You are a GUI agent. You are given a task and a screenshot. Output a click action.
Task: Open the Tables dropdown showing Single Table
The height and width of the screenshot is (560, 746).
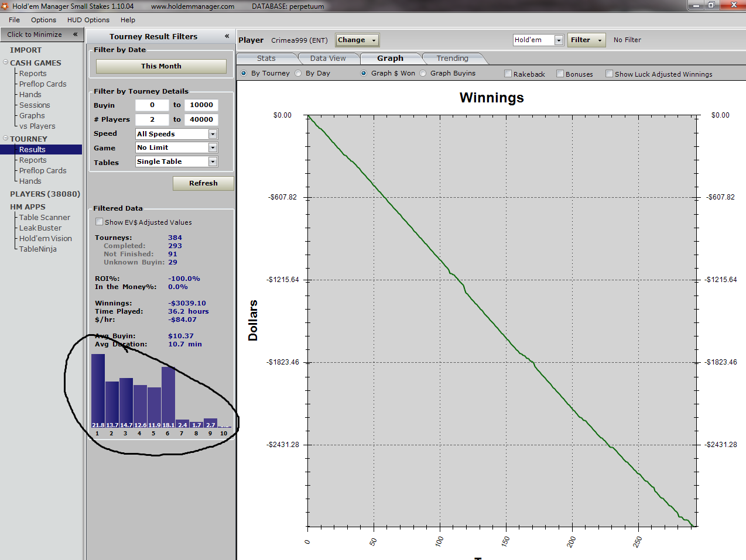(213, 162)
